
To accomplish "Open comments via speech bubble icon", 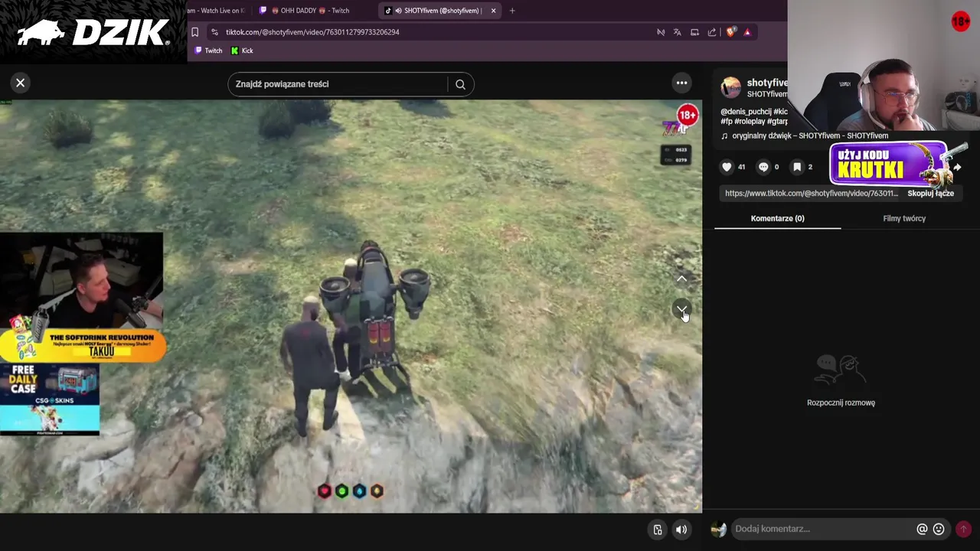I will click(x=763, y=167).
